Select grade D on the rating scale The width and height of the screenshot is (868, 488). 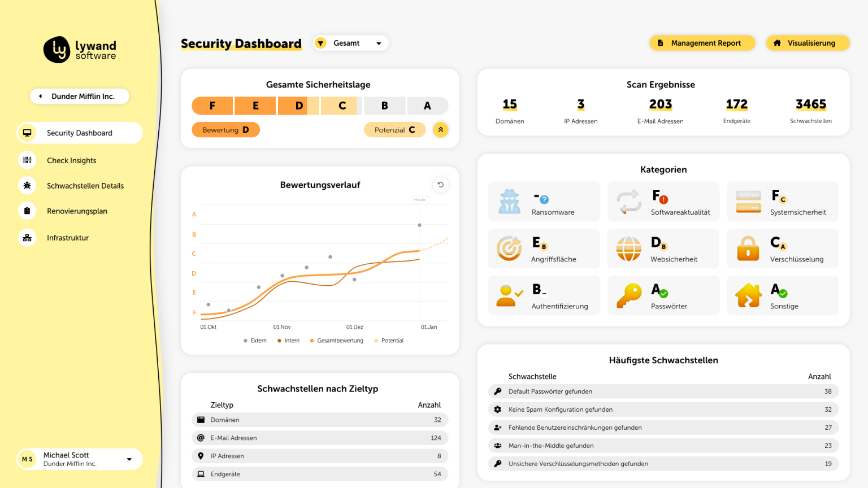point(298,106)
